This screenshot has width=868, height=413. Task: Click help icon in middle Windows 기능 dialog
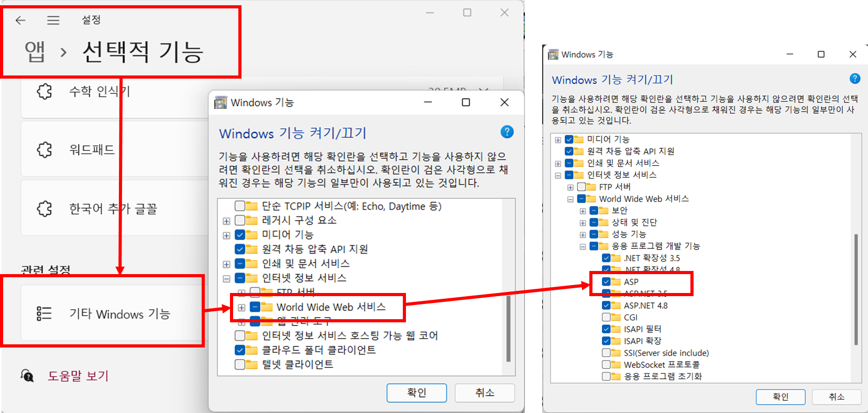507,132
